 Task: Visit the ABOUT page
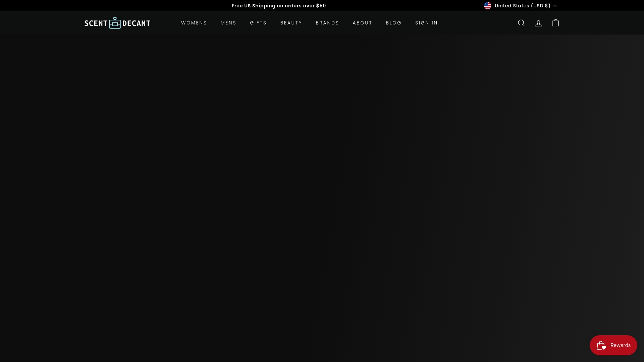362,23
